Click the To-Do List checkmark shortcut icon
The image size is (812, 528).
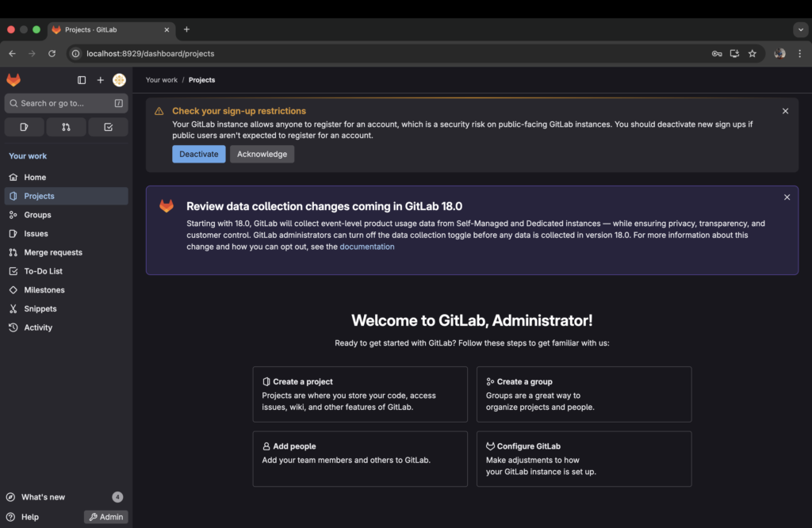[108, 127]
